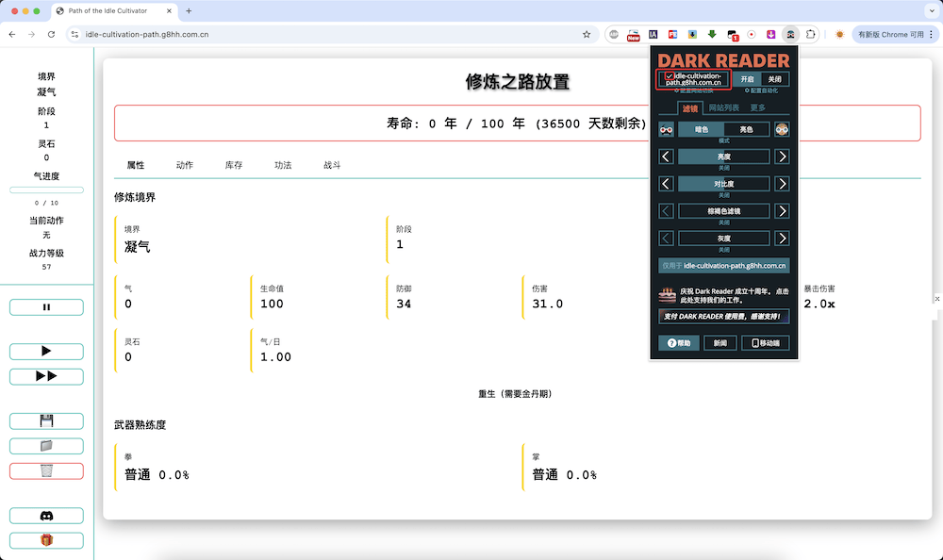Save game with floppy disk icon

point(46,420)
